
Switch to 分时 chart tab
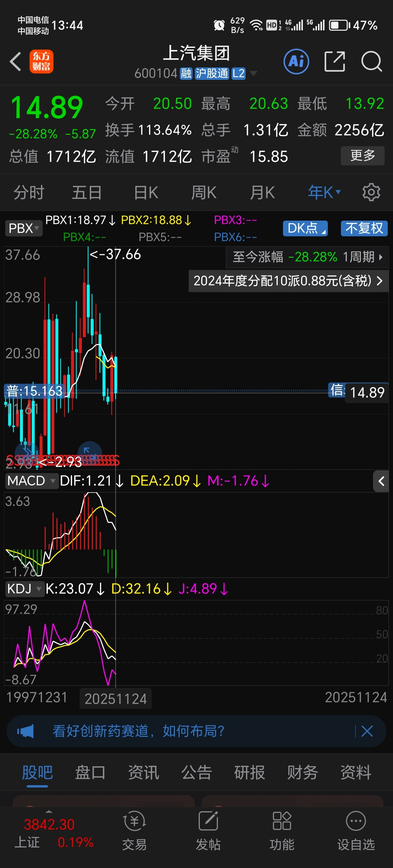[x=29, y=192]
